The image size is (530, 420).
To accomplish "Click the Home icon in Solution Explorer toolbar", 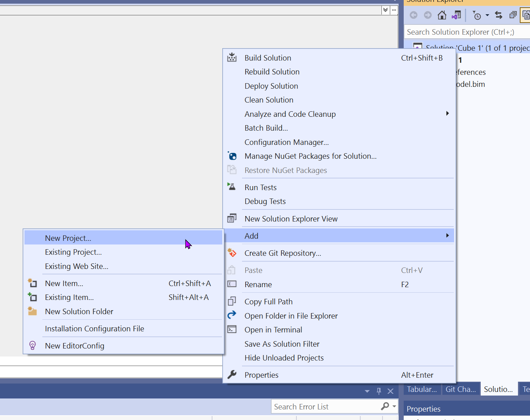I will click(x=442, y=15).
